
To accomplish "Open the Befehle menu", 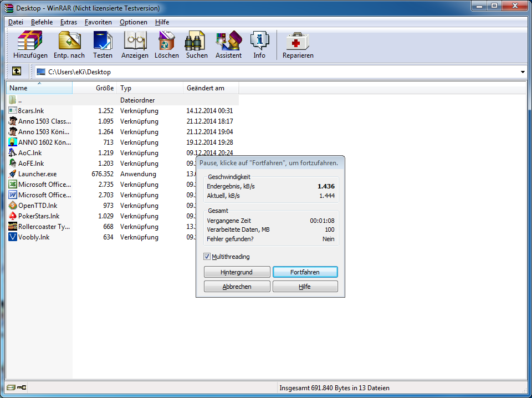I will (x=42, y=22).
